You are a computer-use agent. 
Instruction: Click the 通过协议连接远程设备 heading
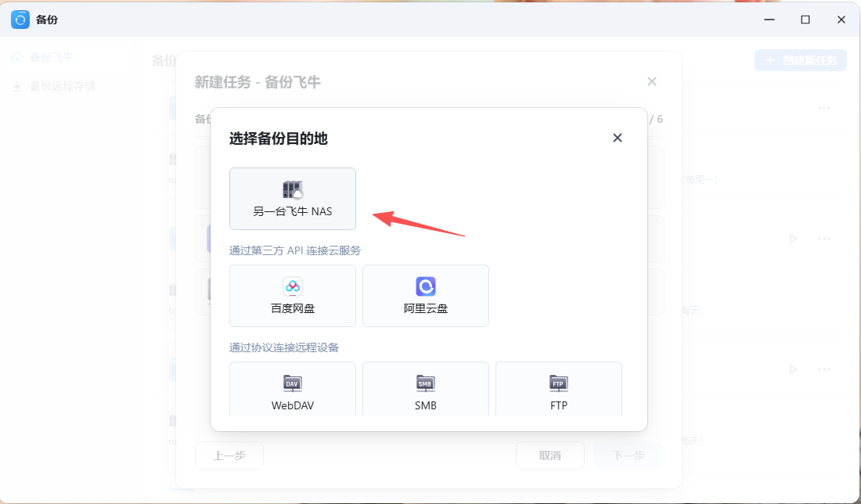(284, 347)
